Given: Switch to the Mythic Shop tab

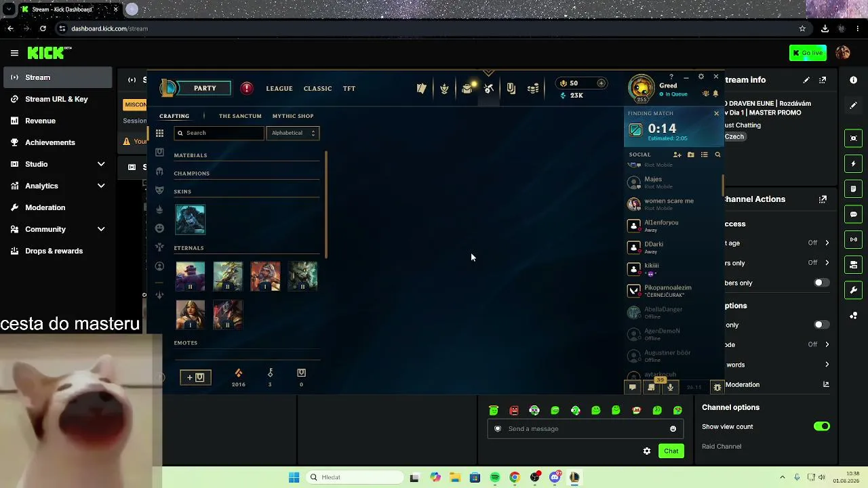Looking at the screenshot, I should click(x=293, y=117).
